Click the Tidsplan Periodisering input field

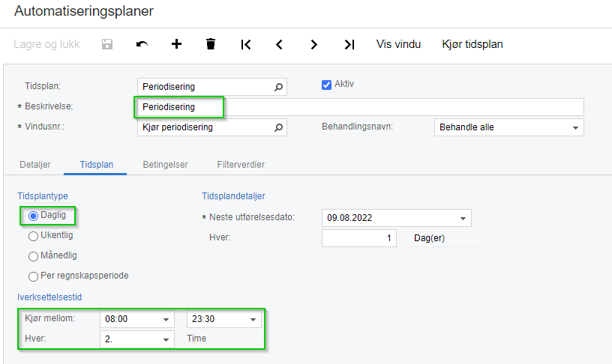tap(212, 87)
